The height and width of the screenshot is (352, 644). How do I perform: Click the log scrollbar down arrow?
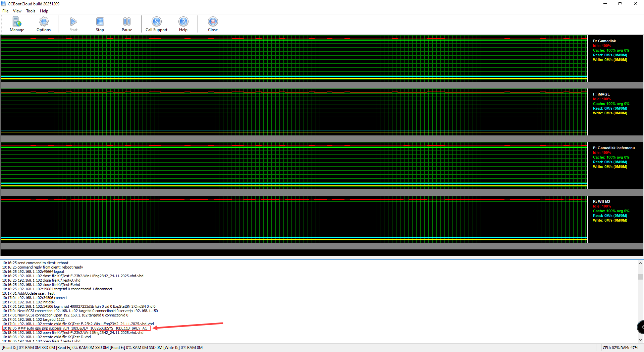point(641,340)
